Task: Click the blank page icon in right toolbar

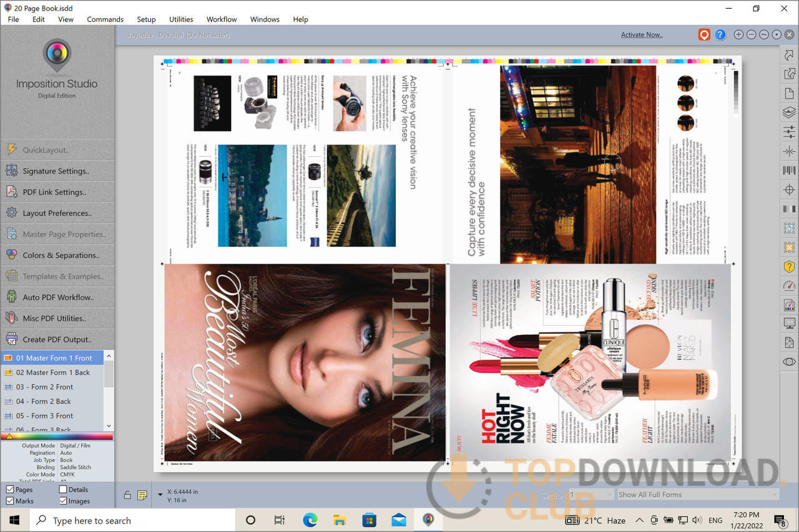Action: click(789, 94)
